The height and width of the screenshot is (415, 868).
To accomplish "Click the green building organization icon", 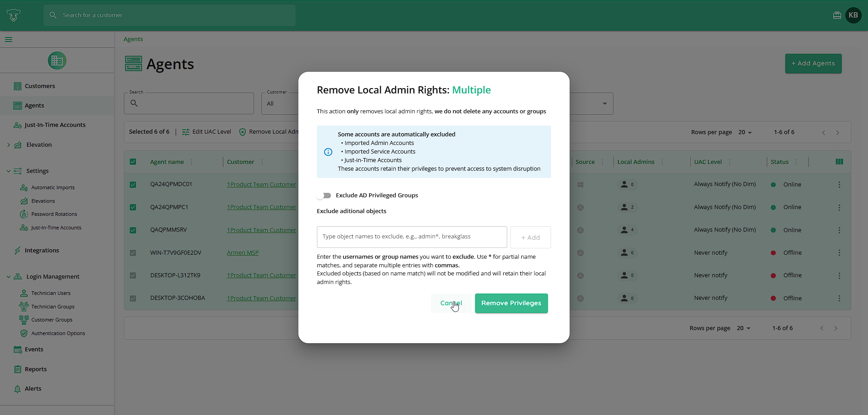I will pyautogui.click(x=57, y=61).
